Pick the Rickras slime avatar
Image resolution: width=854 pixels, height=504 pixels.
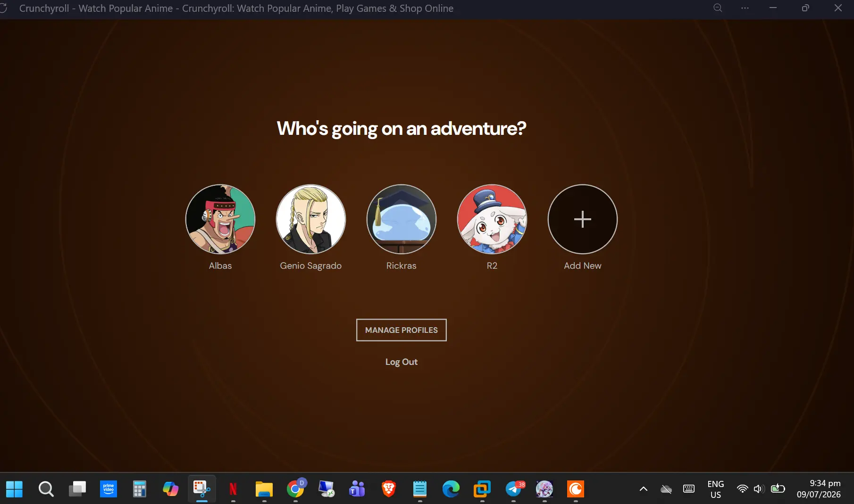click(402, 219)
